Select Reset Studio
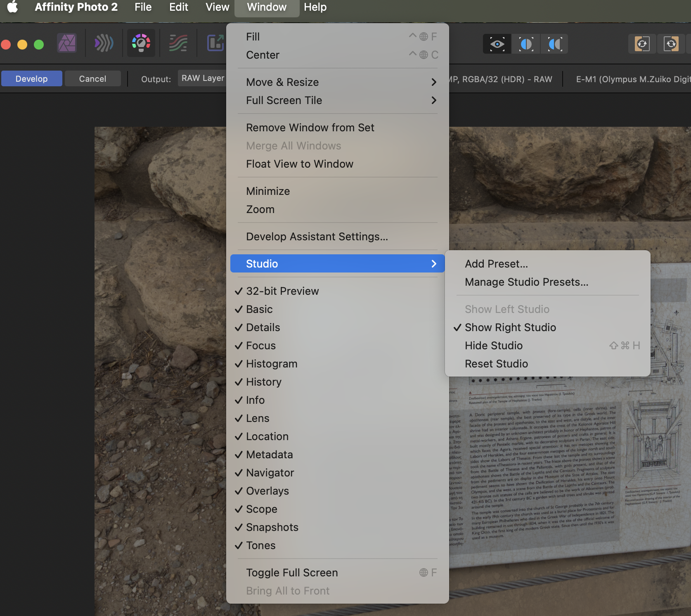Screen dimensions: 691x616 (x=547, y=364)
